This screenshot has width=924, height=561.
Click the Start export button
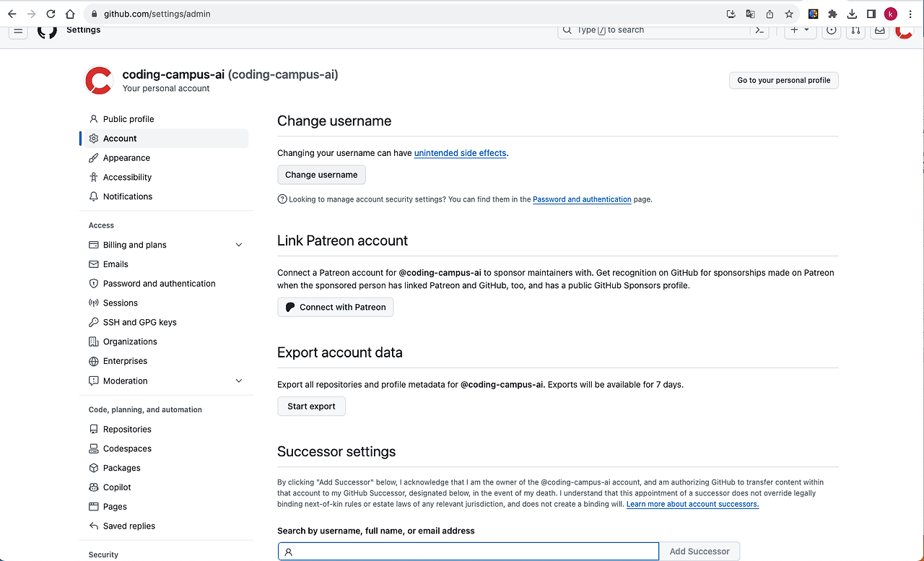(x=311, y=406)
